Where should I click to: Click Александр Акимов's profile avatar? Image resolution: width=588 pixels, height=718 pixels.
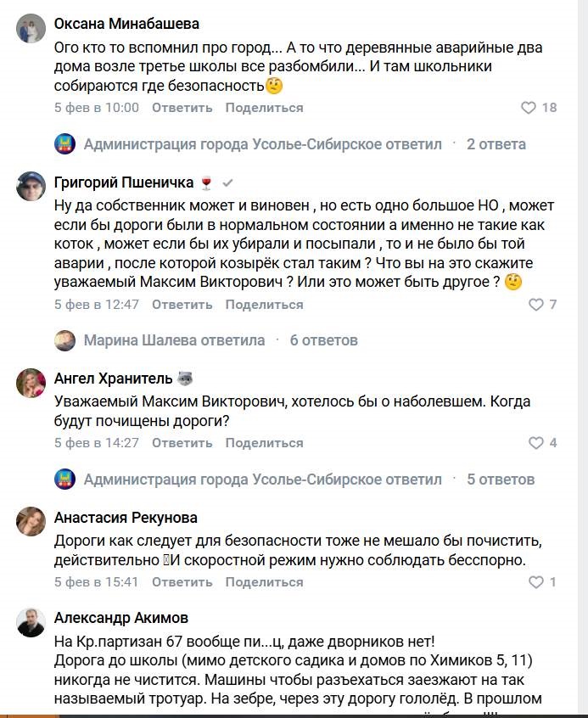click(x=31, y=623)
